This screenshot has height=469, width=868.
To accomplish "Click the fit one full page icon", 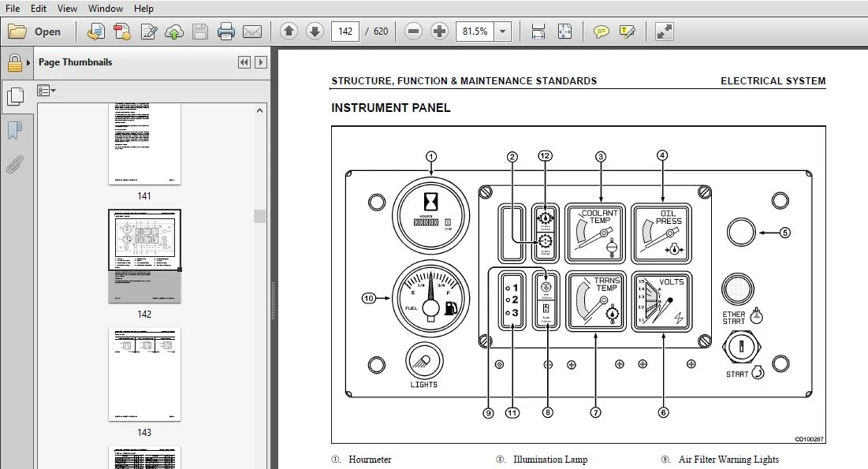I will tap(564, 32).
